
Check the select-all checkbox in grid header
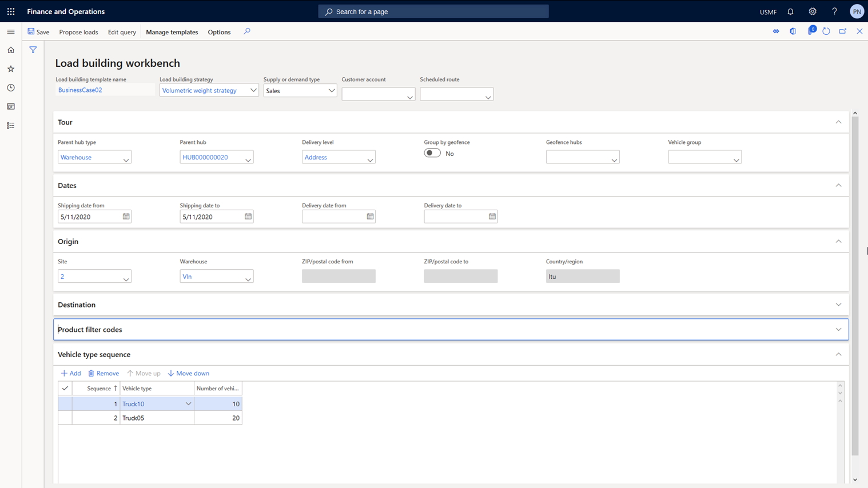(x=65, y=389)
